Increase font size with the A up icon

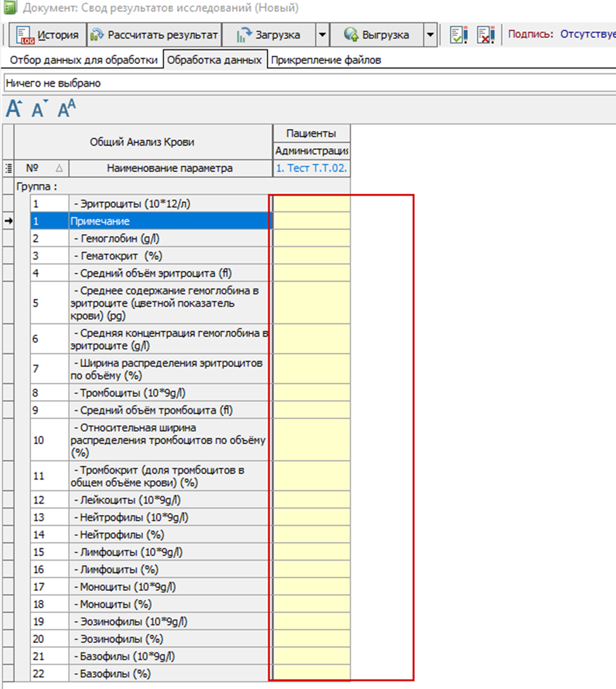(x=14, y=108)
